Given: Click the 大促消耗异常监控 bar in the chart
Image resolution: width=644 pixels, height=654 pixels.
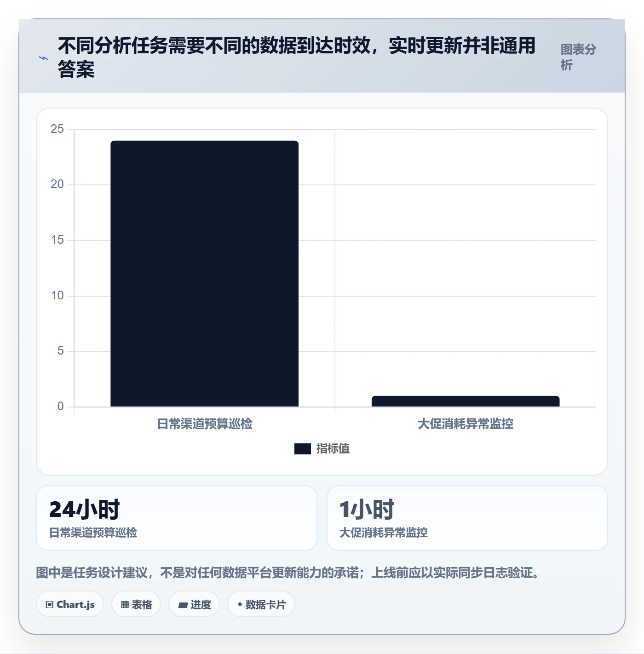Looking at the screenshot, I should (x=466, y=401).
